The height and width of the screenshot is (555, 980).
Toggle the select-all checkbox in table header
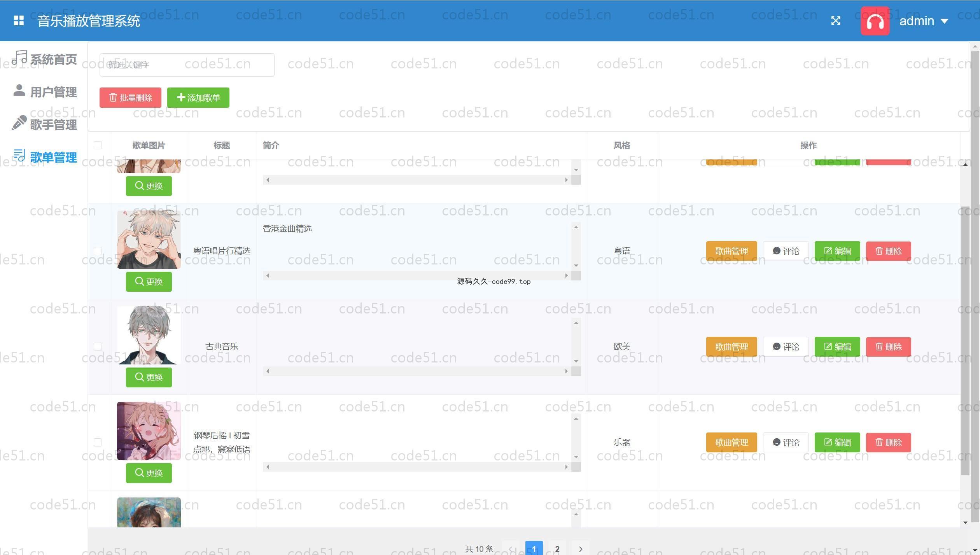(x=98, y=145)
